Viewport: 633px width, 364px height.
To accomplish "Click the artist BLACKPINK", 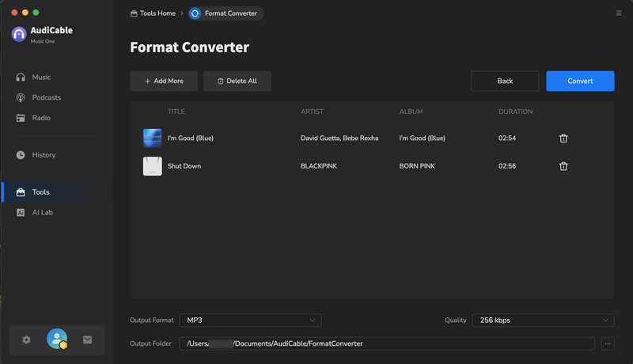I will click(x=319, y=166).
